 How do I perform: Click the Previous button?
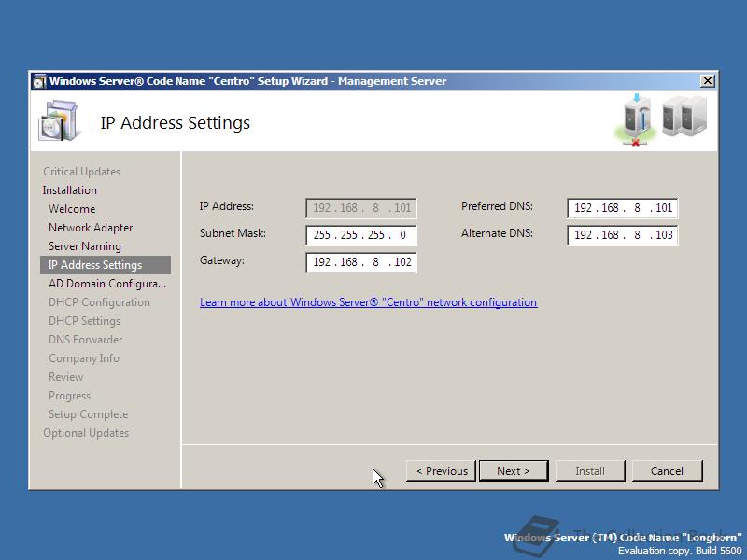pos(441,471)
